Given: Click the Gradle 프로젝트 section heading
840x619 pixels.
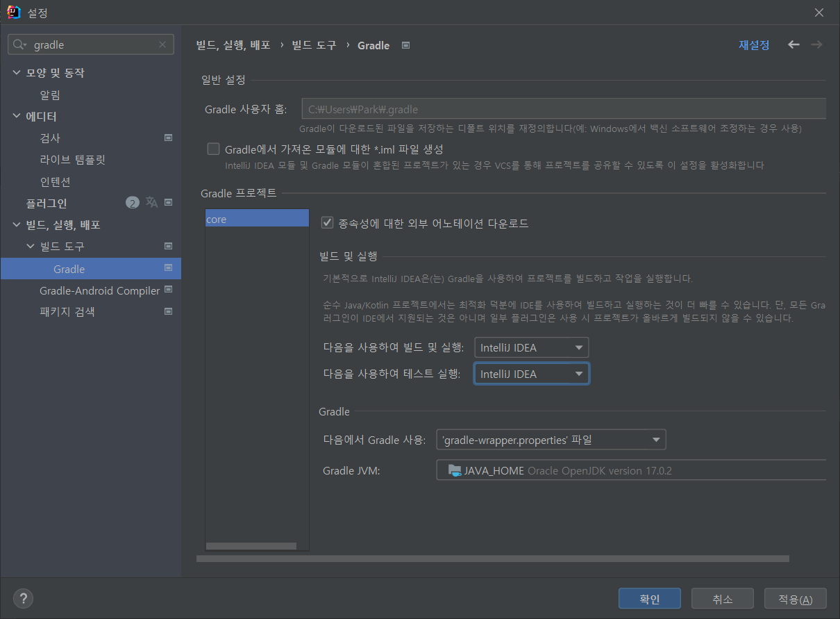Looking at the screenshot, I should [x=239, y=192].
